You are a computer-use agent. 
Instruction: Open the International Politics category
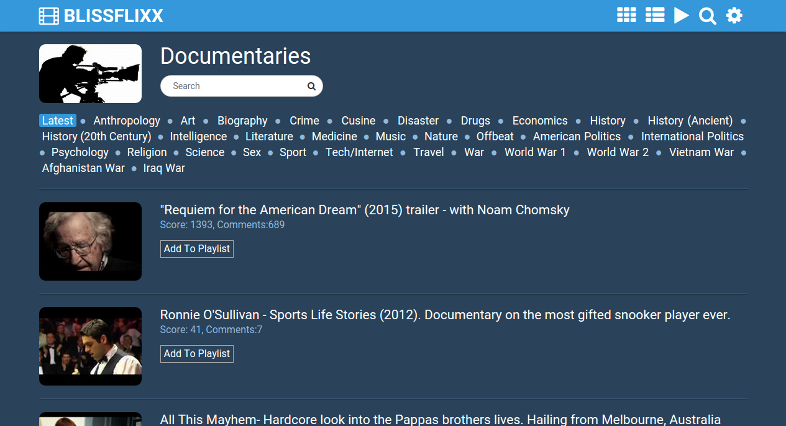[692, 136]
